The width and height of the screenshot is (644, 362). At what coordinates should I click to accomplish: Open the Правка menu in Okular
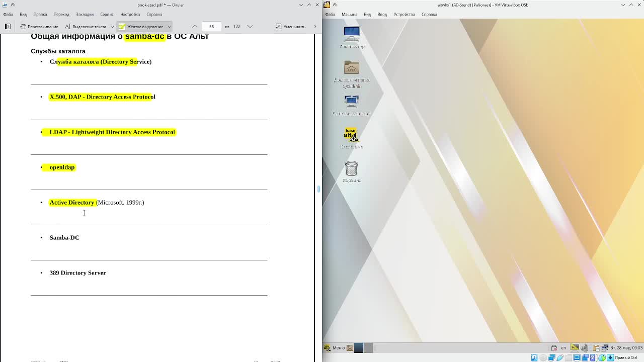(40, 14)
